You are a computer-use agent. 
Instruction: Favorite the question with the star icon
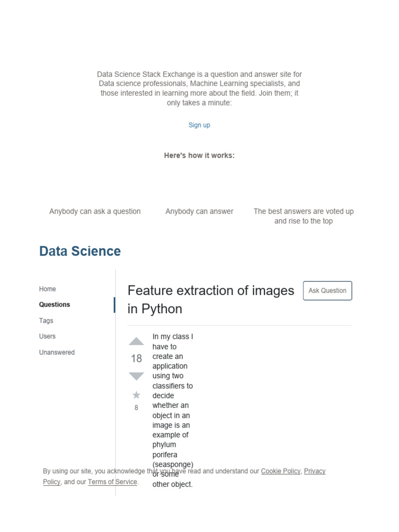pos(136,395)
